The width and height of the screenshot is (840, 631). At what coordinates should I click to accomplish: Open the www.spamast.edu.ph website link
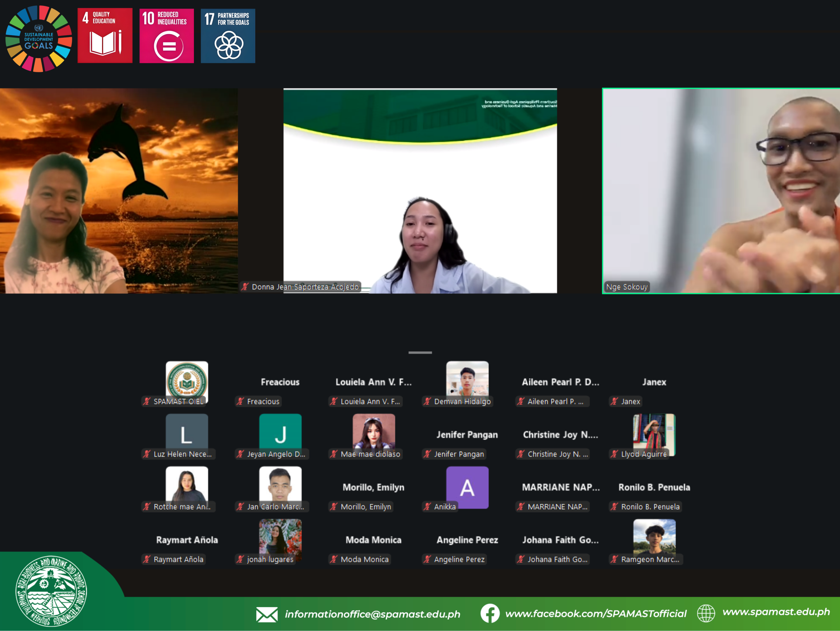tap(776, 612)
